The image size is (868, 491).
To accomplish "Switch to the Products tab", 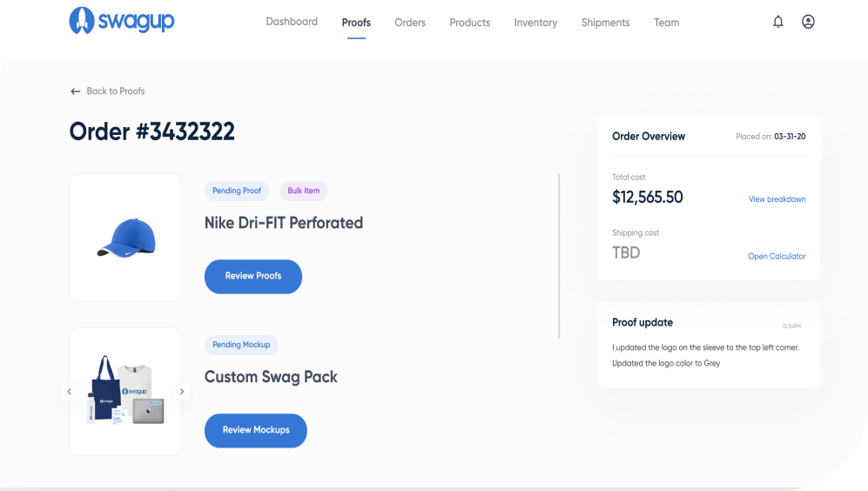I will click(470, 23).
